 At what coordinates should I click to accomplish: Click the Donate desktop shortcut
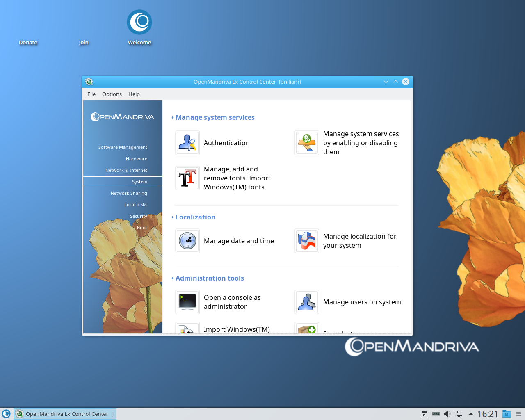[x=28, y=42]
